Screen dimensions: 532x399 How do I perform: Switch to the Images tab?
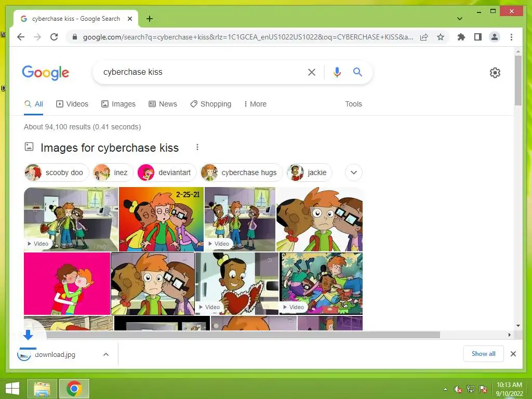click(118, 104)
